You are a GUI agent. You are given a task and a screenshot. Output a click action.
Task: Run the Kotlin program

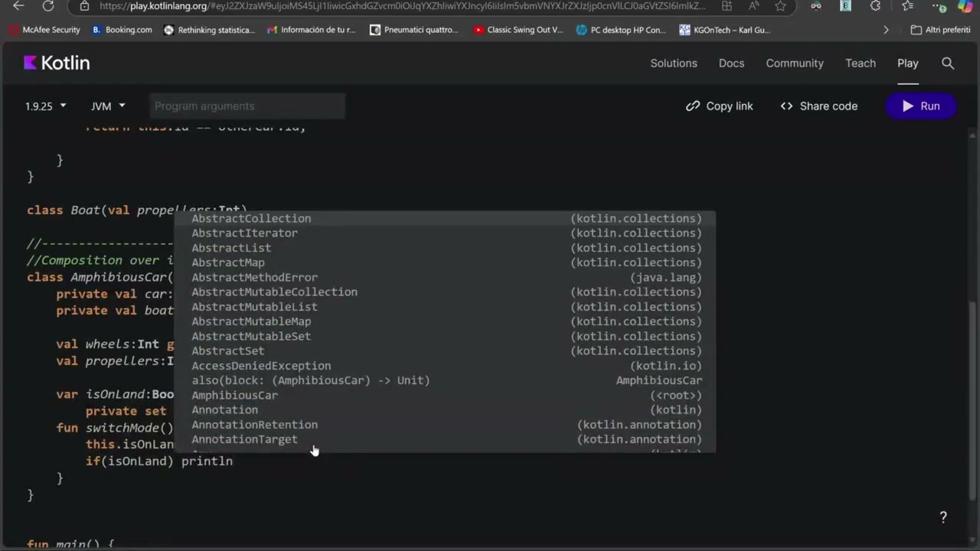(920, 106)
